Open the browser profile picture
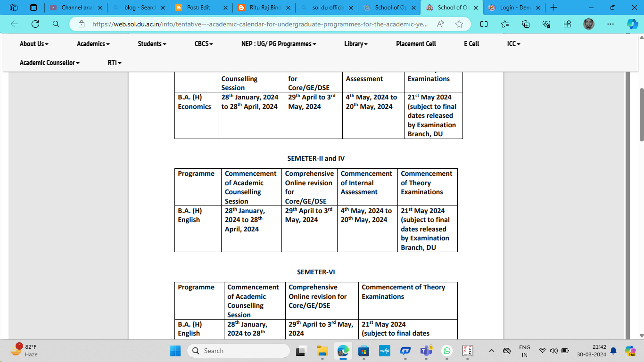644x362 pixels. coord(589,24)
